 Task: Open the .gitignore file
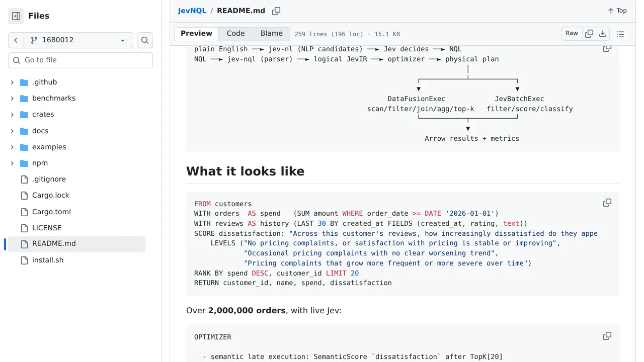(x=49, y=179)
